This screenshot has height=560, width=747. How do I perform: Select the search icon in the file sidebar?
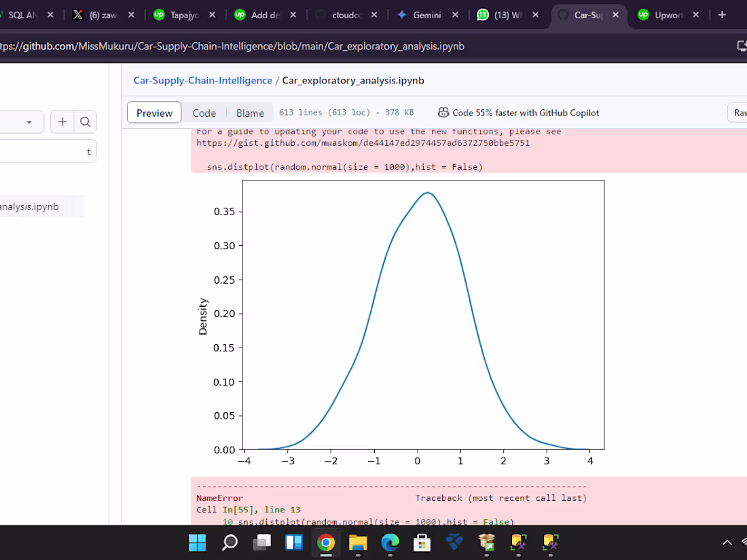[85, 122]
